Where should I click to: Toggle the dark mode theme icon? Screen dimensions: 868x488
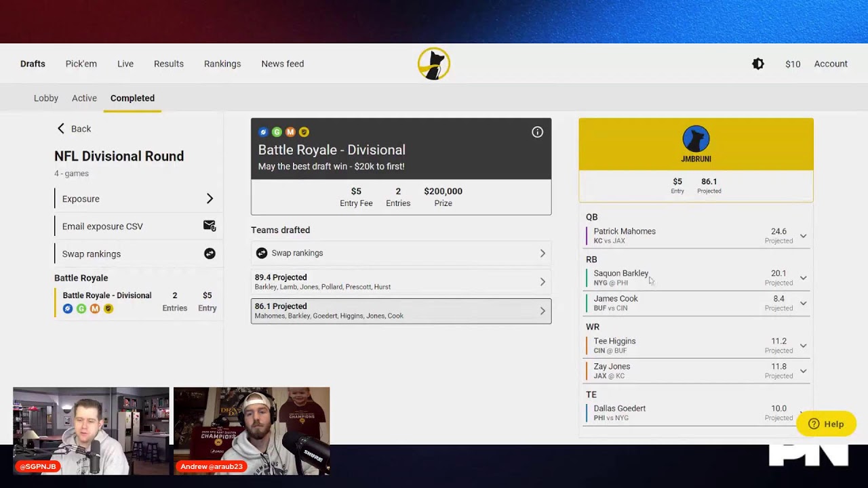[758, 64]
